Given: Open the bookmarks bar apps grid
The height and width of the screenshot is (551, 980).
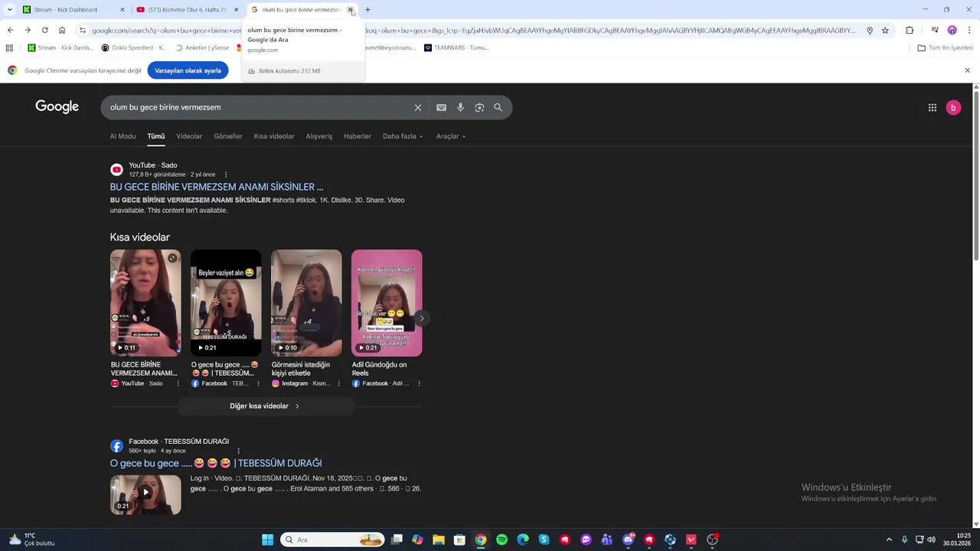Looking at the screenshot, I should tap(9, 47).
